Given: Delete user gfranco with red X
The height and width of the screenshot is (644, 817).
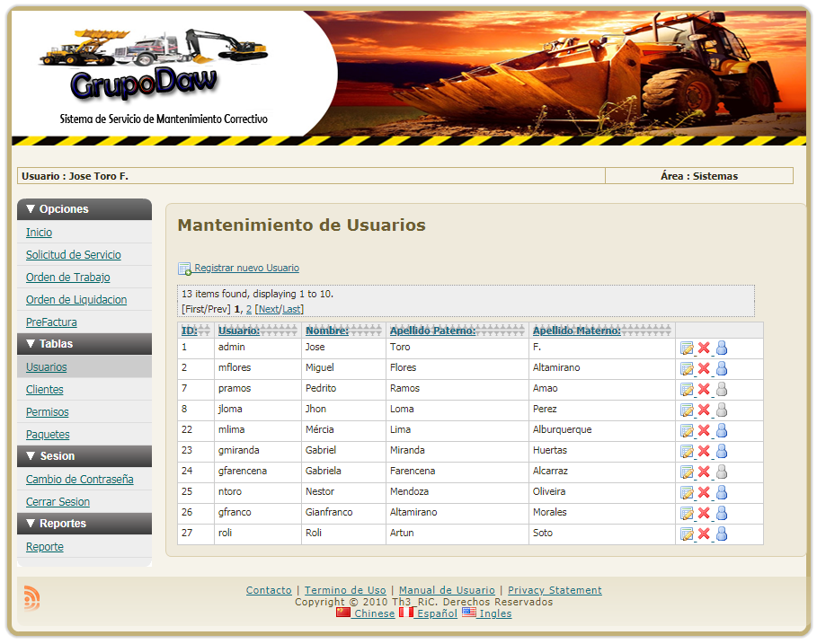Looking at the screenshot, I should coord(704,514).
